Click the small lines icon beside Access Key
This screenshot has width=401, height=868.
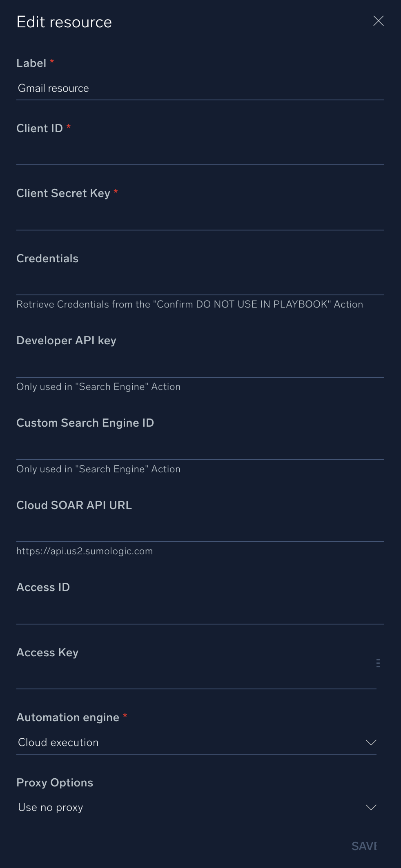(378, 663)
